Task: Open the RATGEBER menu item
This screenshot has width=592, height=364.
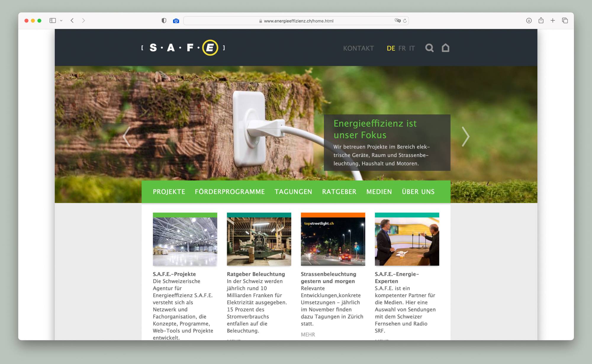Action: click(x=339, y=192)
